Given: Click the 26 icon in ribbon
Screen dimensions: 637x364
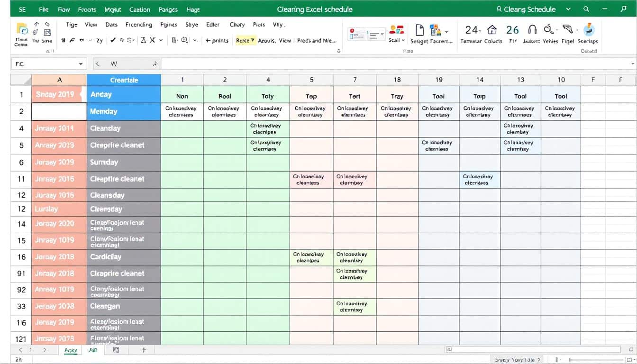Looking at the screenshot, I should pos(512,30).
